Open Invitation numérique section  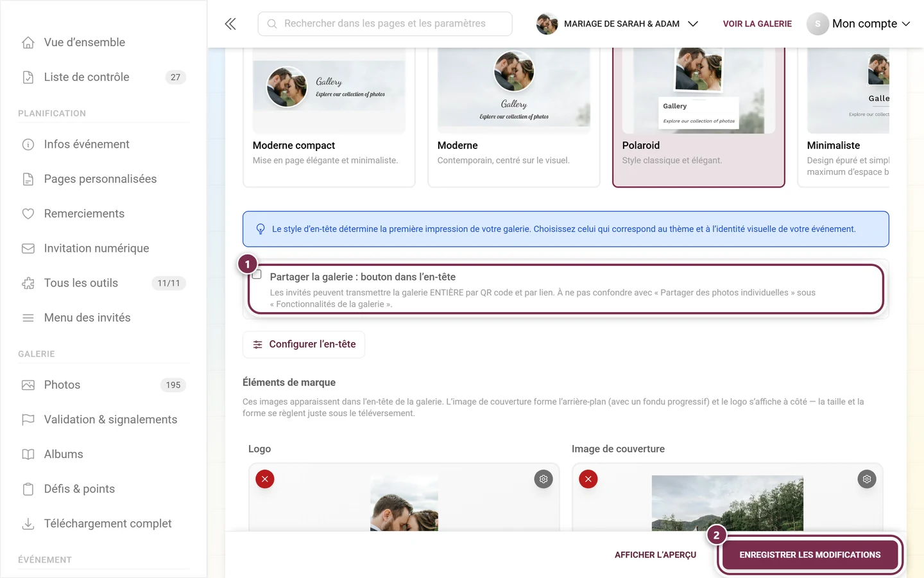coord(97,249)
